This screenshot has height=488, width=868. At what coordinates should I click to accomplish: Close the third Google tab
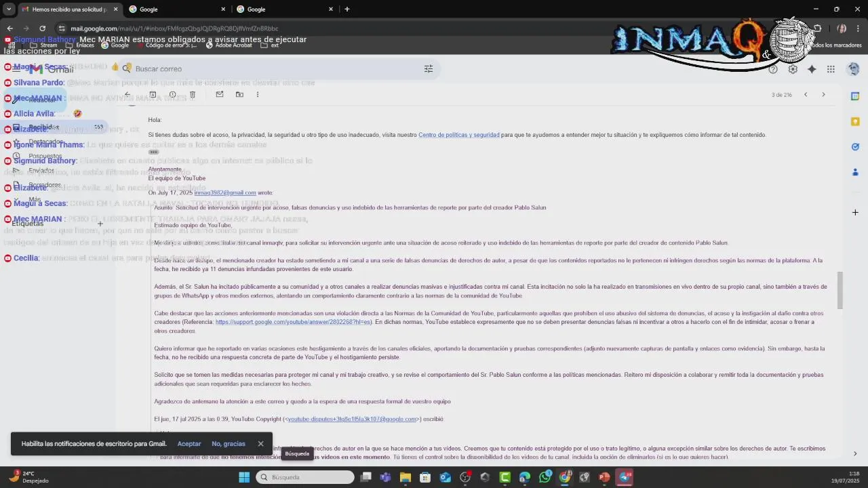[331, 9]
